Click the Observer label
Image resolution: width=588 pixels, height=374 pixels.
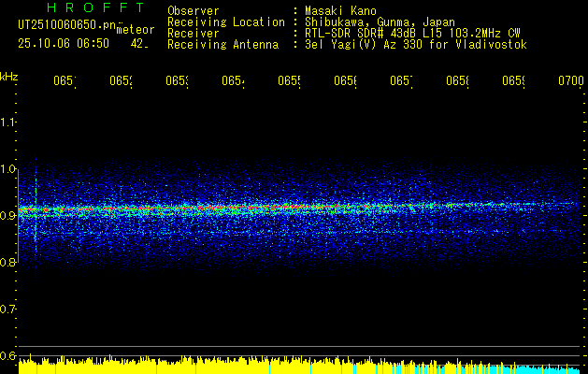[x=194, y=11]
